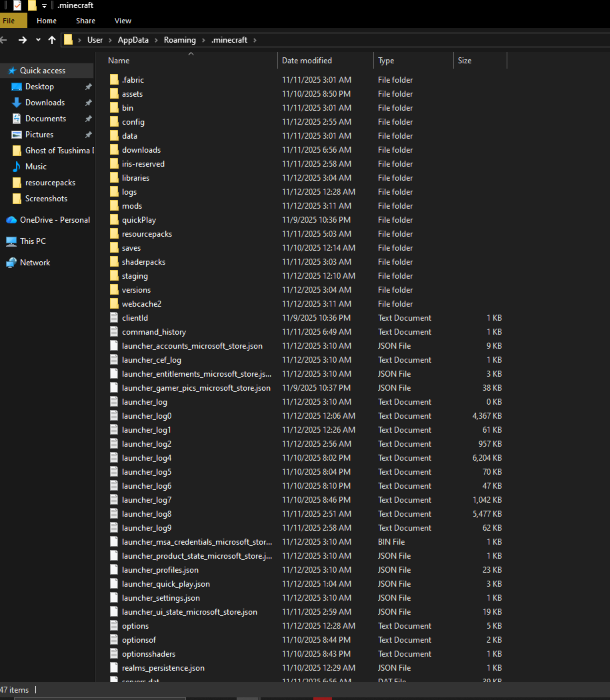
Task: Select launcher_quick_play.json file
Action: (x=307, y=584)
